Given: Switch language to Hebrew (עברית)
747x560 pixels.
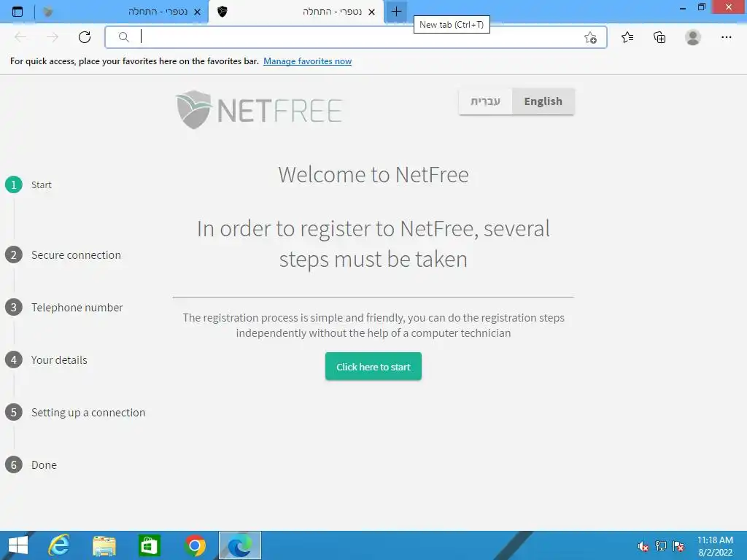Looking at the screenshot, I should (x=485, y=101).
